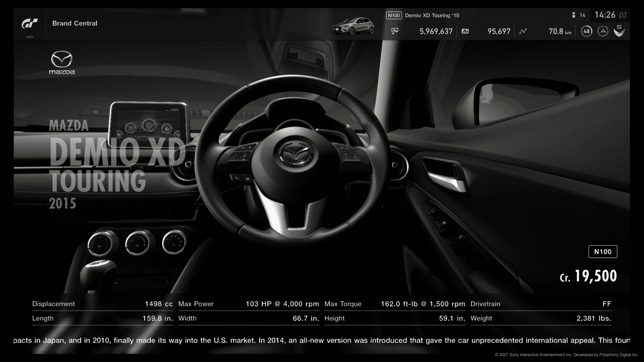Click the 70.8 km distance value
Image resolution: width=644 pixels, height=362 pixels.
tap(560, 31)
